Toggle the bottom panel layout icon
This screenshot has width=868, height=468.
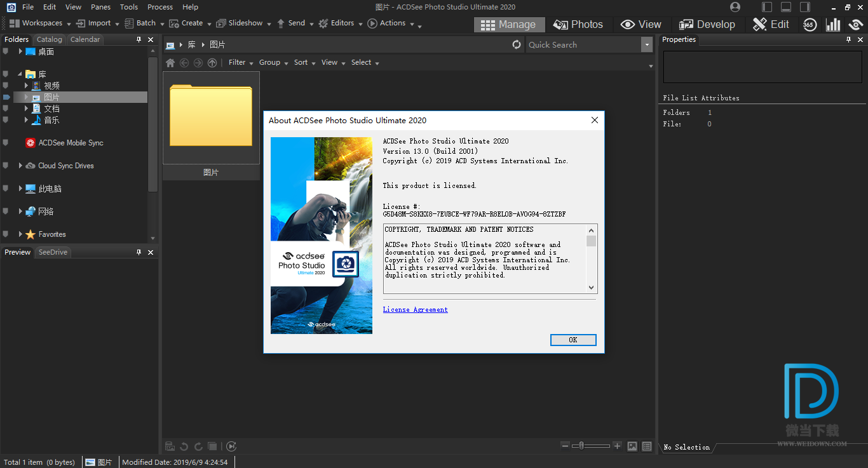point(786,7)
